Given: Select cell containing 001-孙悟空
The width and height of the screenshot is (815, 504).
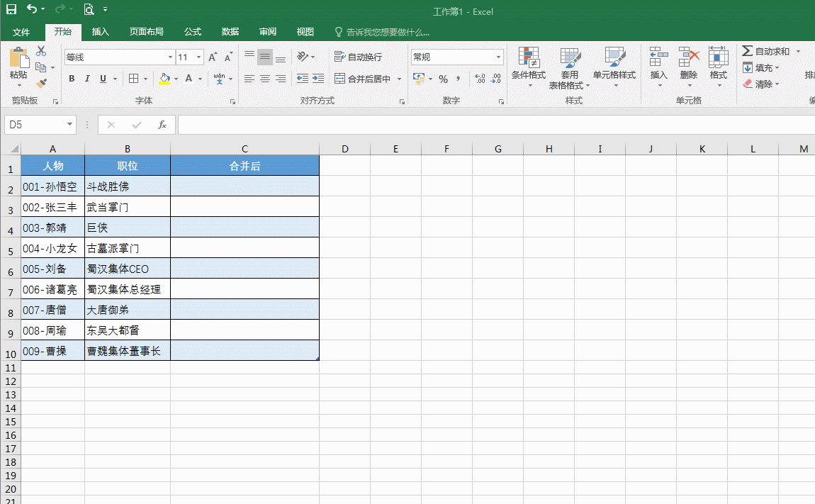Looking at the screenshot, I should pos(52,186).
